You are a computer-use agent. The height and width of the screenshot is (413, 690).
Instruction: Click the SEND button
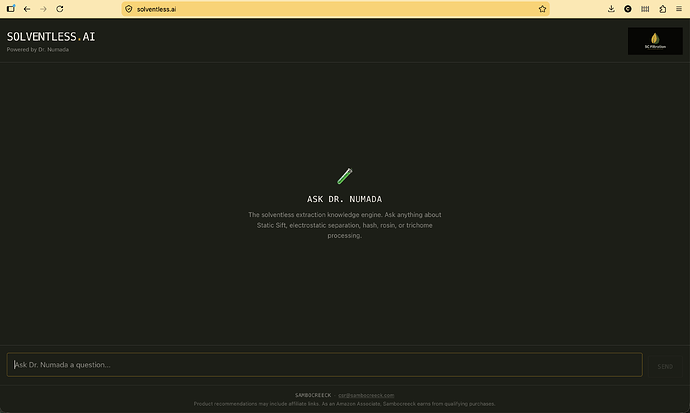[665, 366]
